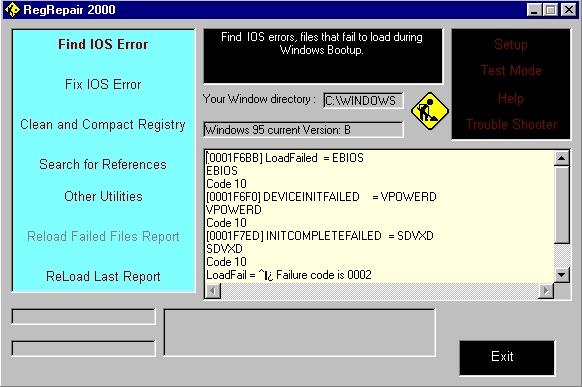Close the RegRepair 2000 window
This screenshot has width=582, height=387.
pos(569,10)
